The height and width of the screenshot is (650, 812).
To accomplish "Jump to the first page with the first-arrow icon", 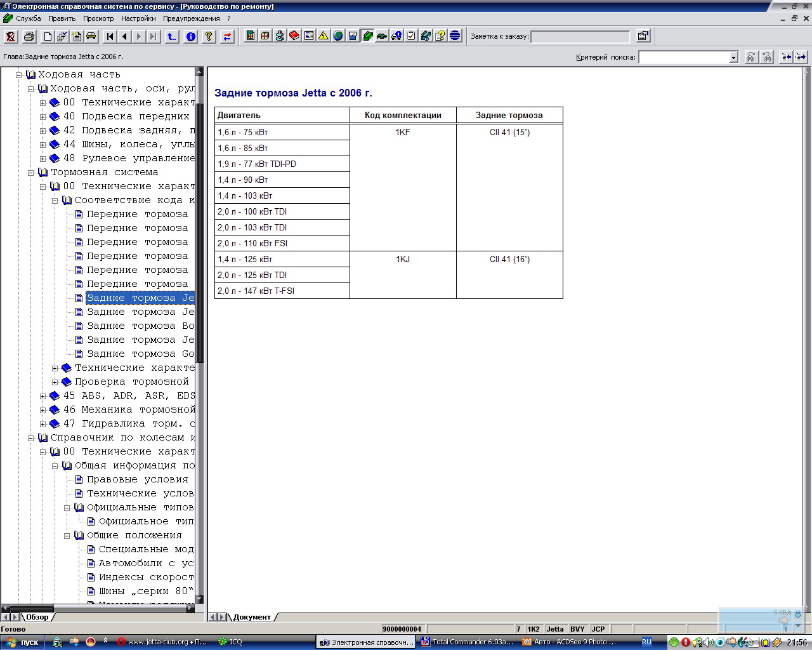I will click(110, 36).
